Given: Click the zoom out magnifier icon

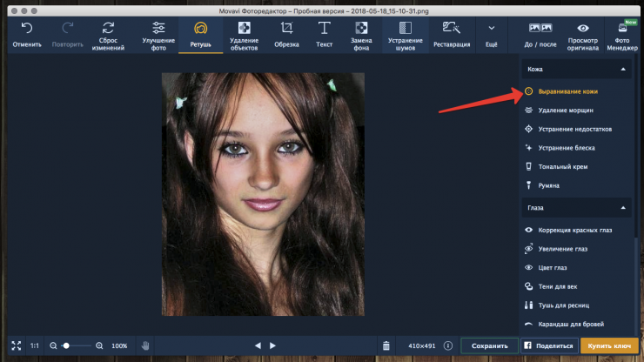Looking at the screenshot, I should tap(53, 345).
